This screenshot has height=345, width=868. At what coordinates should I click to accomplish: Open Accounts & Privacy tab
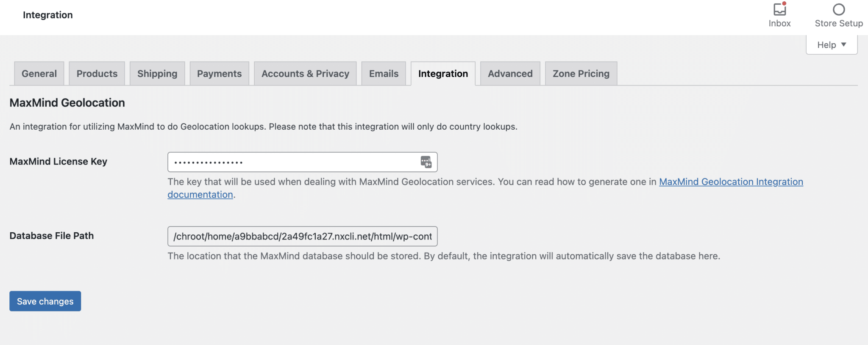point(305,74)
